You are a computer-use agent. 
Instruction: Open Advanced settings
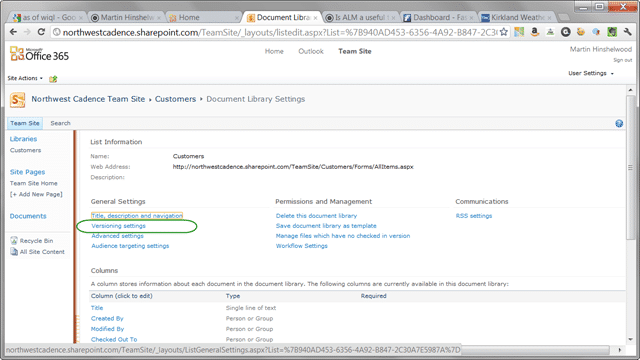pyautogui.click(x=118, y=236)
